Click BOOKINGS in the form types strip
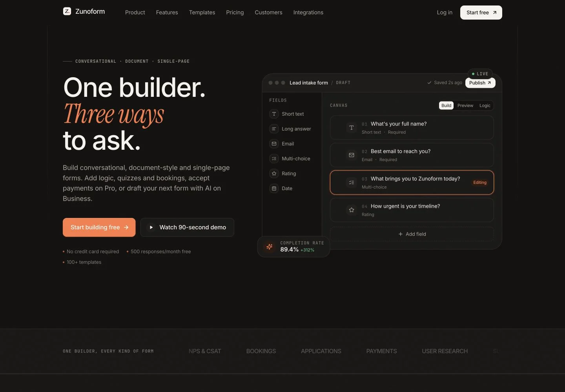Image resolution: width=565 pixels, height=392 pixels. click(x=261, y=351)
